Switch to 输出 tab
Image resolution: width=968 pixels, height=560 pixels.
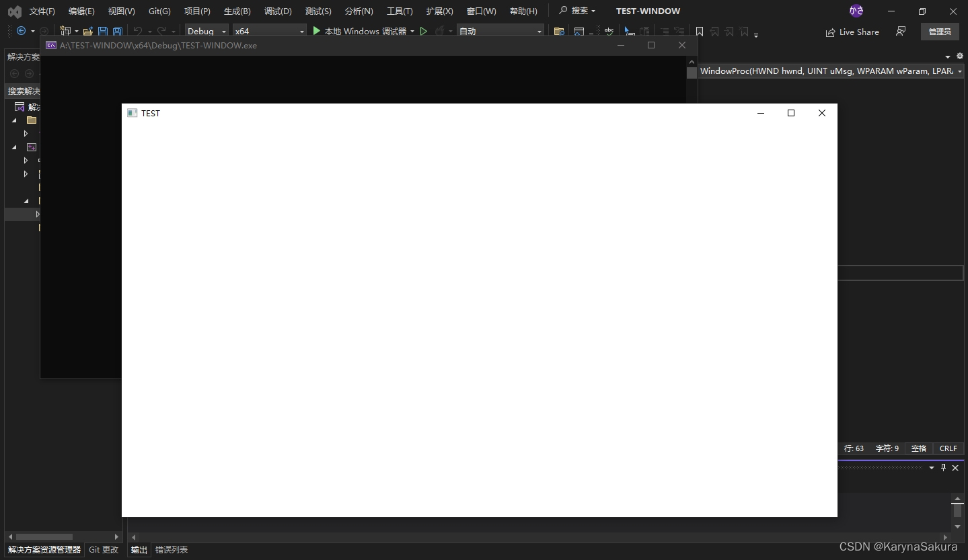[139, 550]
